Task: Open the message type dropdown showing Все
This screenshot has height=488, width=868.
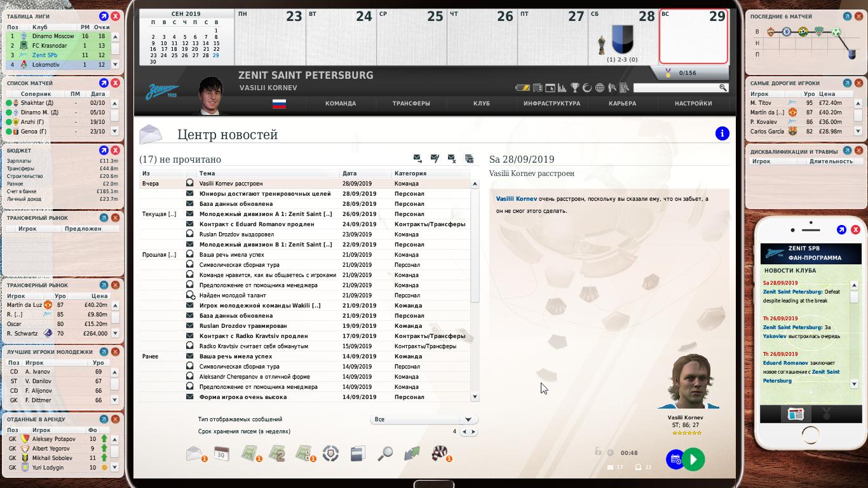Action: [424, 419]
